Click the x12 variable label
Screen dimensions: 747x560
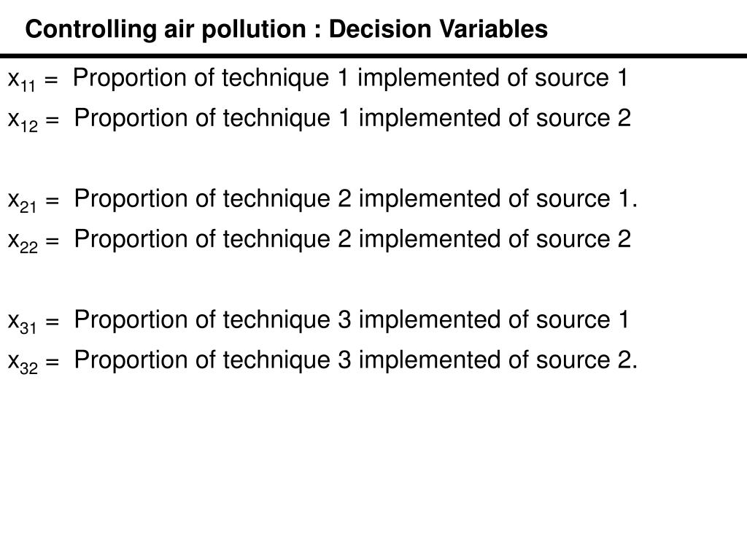[23, 120]
